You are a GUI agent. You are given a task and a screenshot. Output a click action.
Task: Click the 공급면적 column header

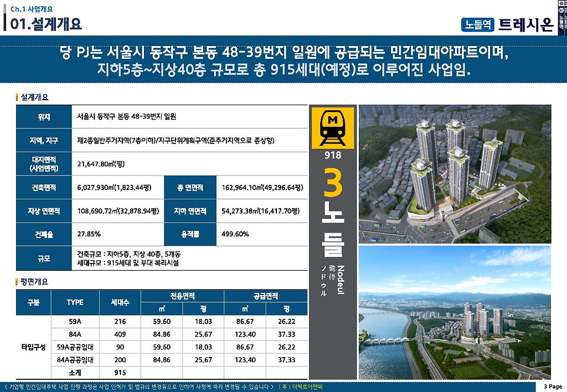[x=266, y=296]
